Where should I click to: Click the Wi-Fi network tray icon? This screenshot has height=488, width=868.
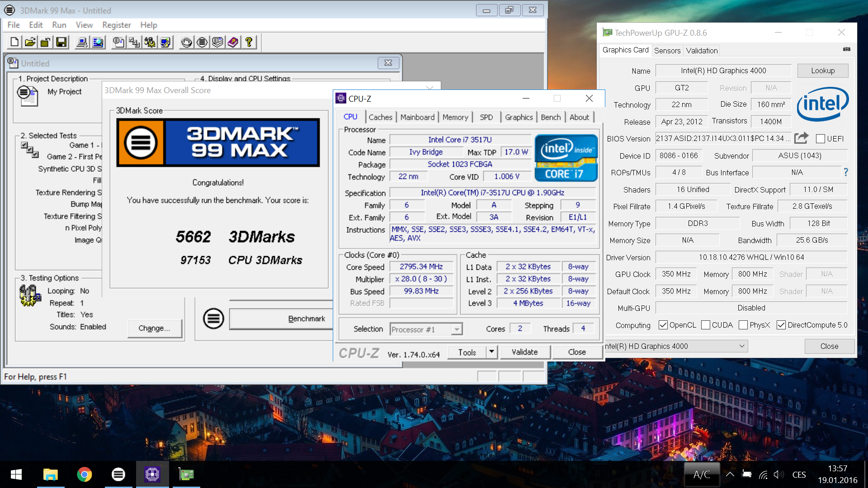click(x=763, y=474)
